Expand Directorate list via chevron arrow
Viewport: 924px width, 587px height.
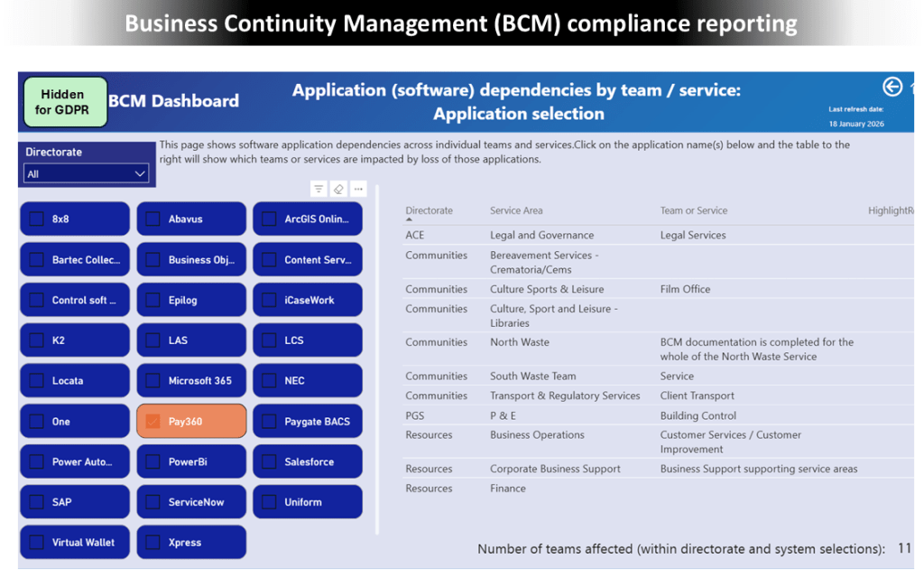click(140, 174)
